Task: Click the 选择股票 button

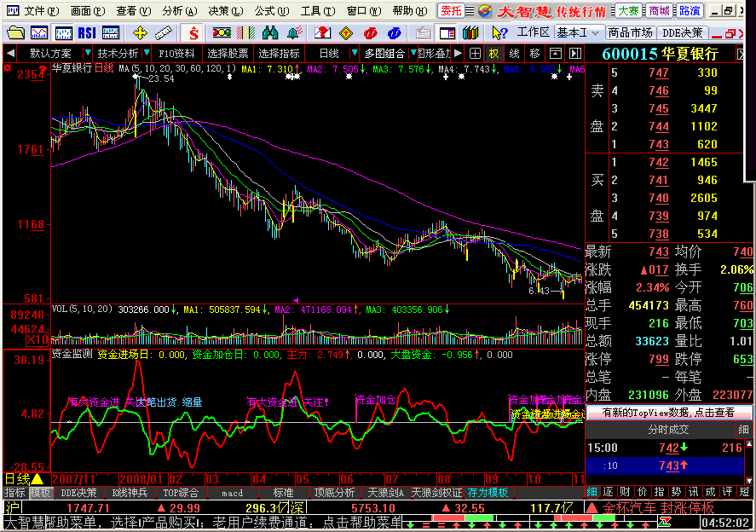Action: [228, 54]
